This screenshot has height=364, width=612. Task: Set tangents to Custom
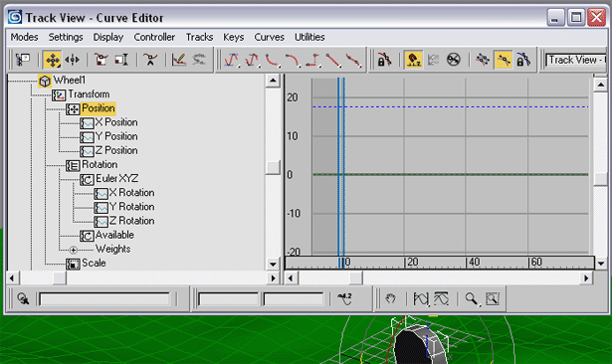click(x=252, y=60)
